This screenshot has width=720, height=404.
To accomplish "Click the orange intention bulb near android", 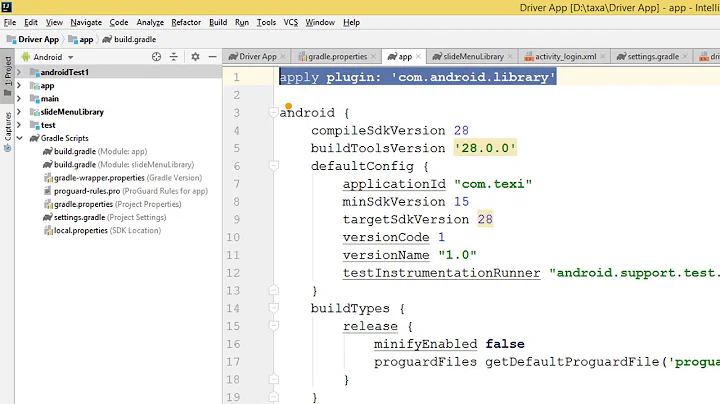I will click(x=288, y=106).
